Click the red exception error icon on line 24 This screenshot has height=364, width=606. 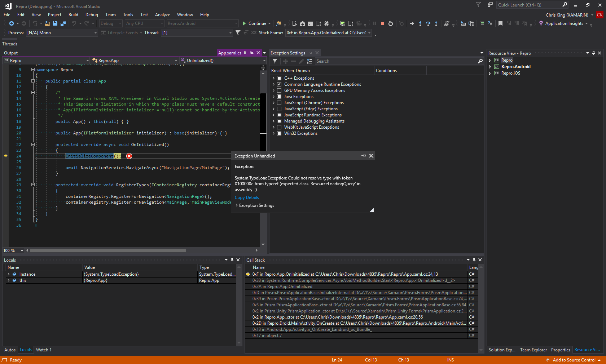[x=129, y=156]
